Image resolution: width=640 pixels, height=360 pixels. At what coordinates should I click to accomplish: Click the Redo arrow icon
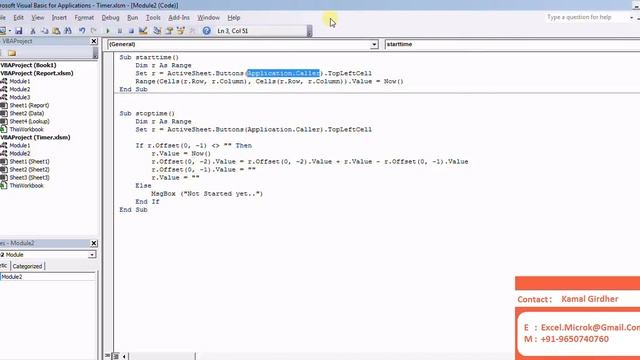(93, 31)
